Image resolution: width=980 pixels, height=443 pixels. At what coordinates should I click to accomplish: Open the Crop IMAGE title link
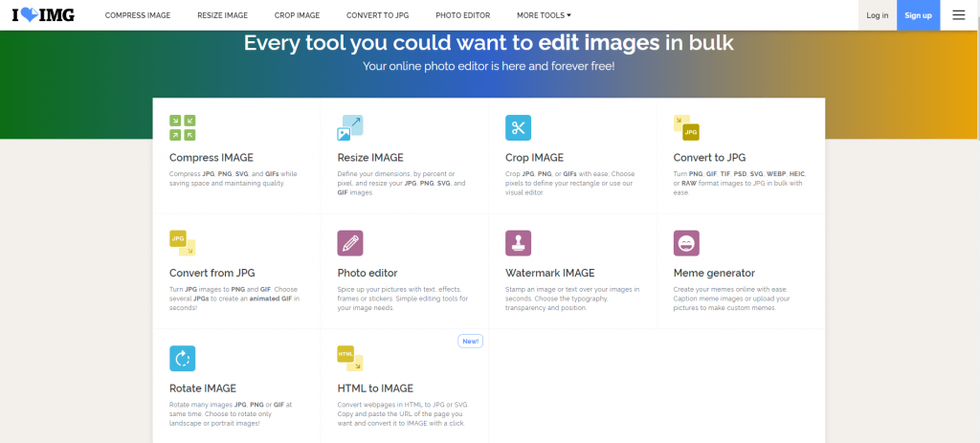pos(534,158)
